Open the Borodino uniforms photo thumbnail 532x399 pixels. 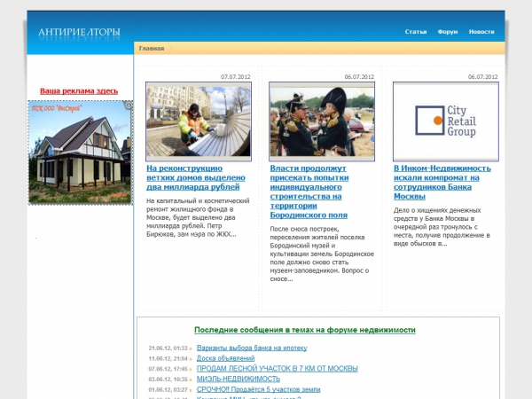point(322,121)
